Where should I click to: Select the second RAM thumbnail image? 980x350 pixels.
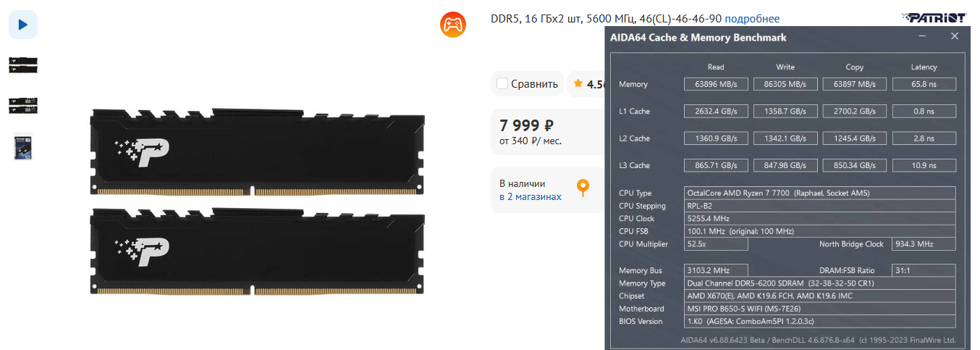pos(23,106)
